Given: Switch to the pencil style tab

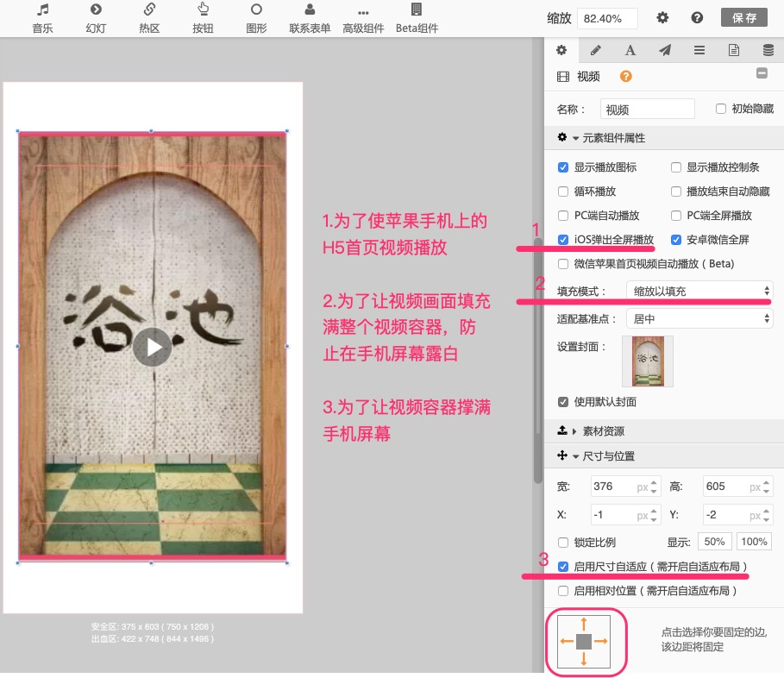Looking at the screenshot, I should (595, 50).
